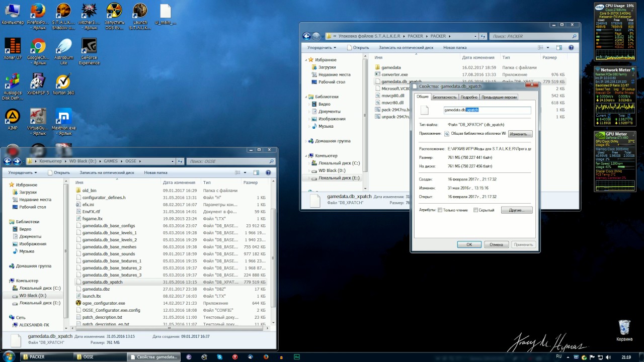This screenshot has width=644, height=362.
Task: Focus the Поиск: PACKER search box
Action: (x=535, y=36)
